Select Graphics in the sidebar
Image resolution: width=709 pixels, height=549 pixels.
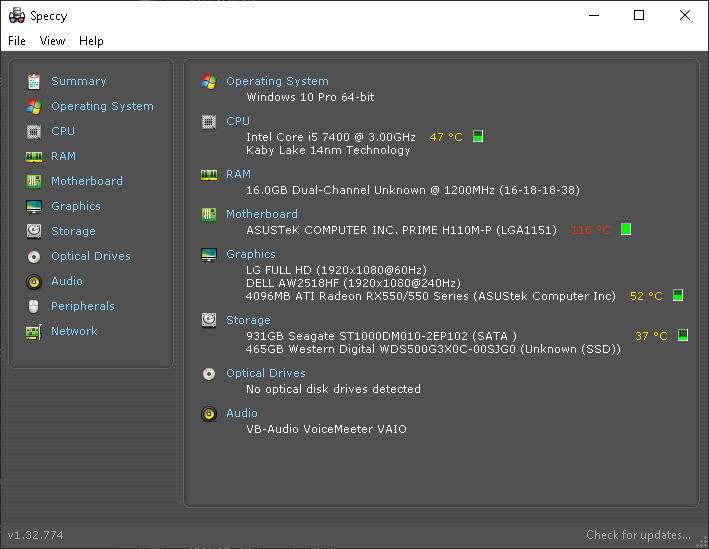tap(76, 206)
